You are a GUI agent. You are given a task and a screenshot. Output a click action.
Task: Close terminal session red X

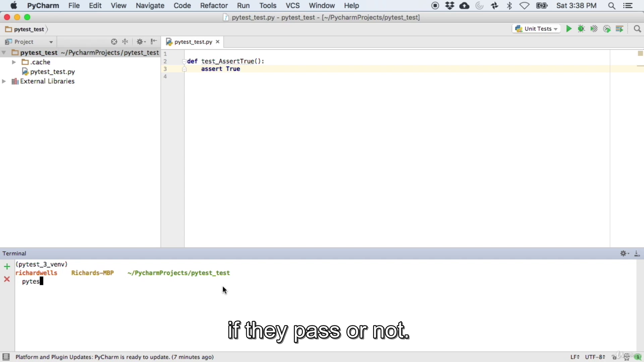tap(7, 279)
